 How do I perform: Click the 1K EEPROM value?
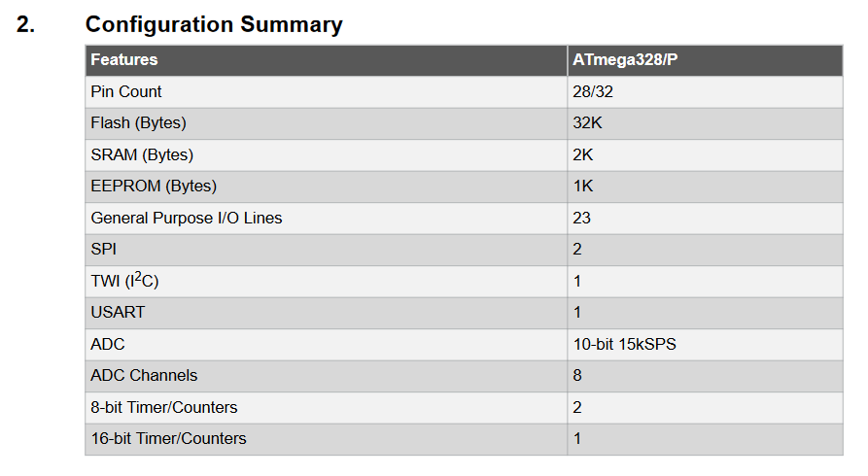click(583, 186)
